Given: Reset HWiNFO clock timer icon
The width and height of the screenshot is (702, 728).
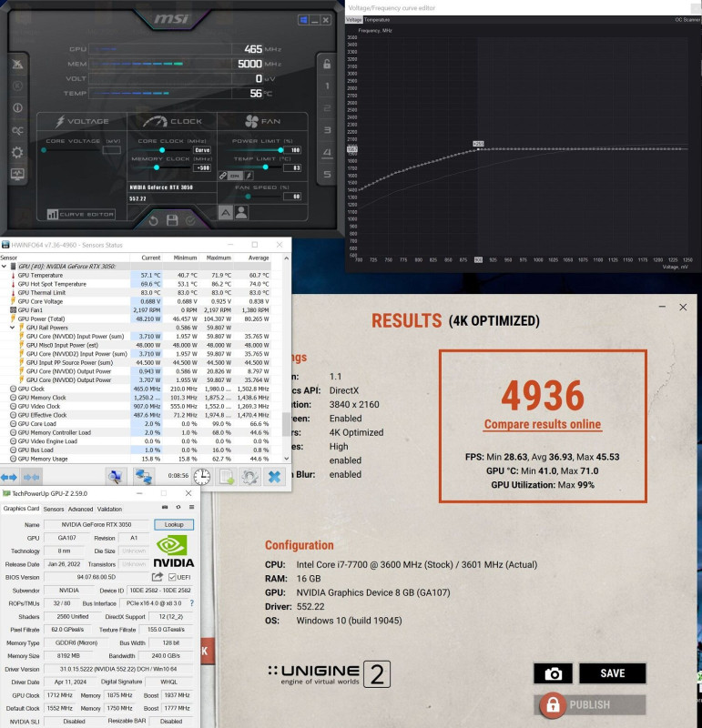Looking at the screenshot, I should tap(201, 477).
